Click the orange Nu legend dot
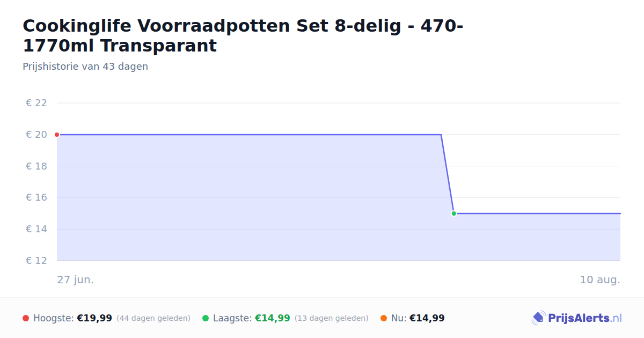 coord(384,318)
